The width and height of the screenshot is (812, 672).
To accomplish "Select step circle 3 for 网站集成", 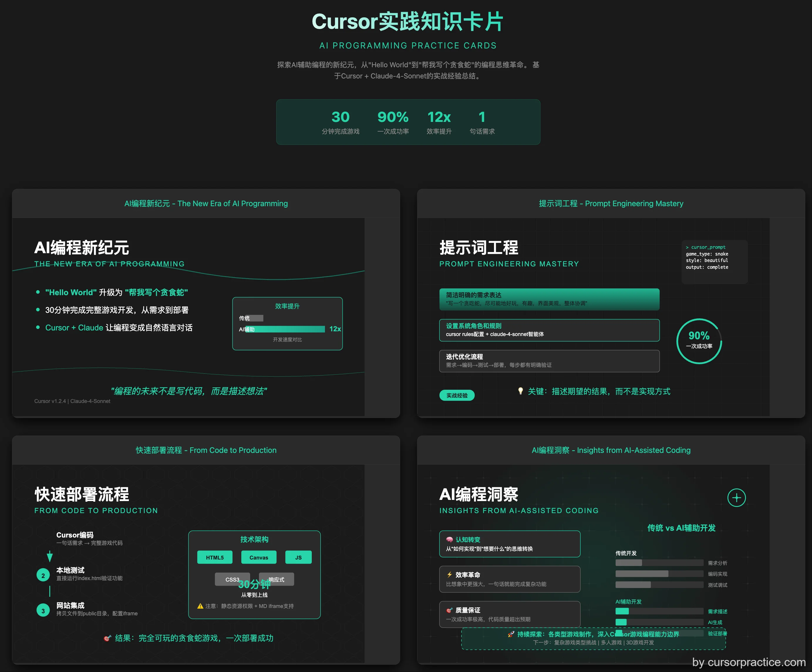I will coord(43,611).
